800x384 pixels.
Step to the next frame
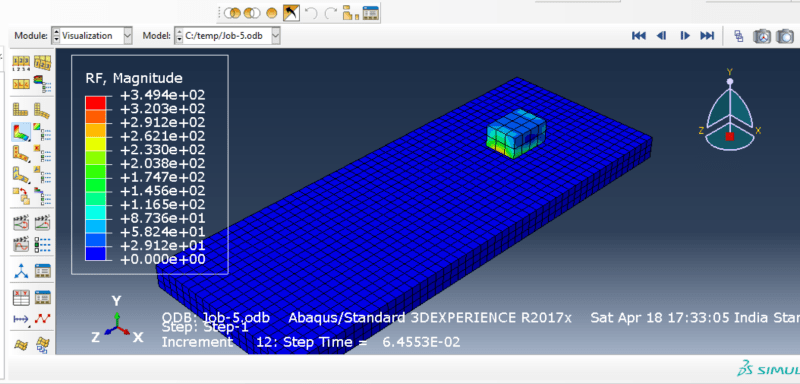[685, 36]
